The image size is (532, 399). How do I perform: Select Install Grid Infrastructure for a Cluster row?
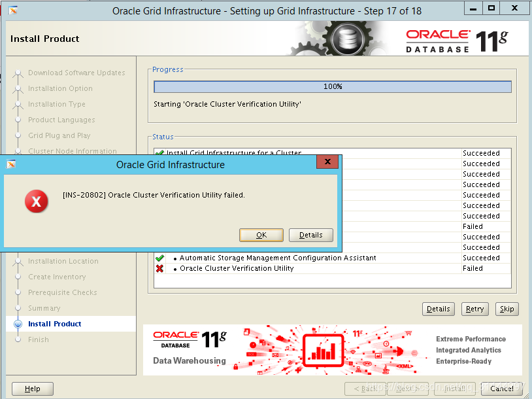point(333,153)
